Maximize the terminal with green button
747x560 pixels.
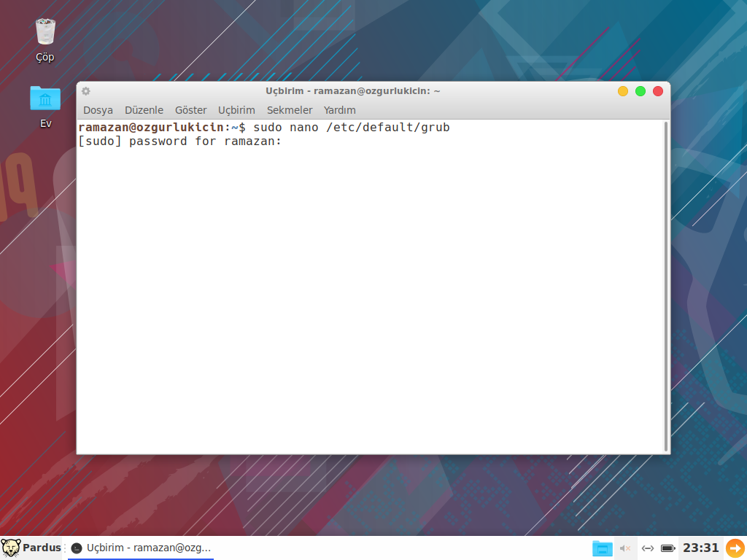pos(640,91)
